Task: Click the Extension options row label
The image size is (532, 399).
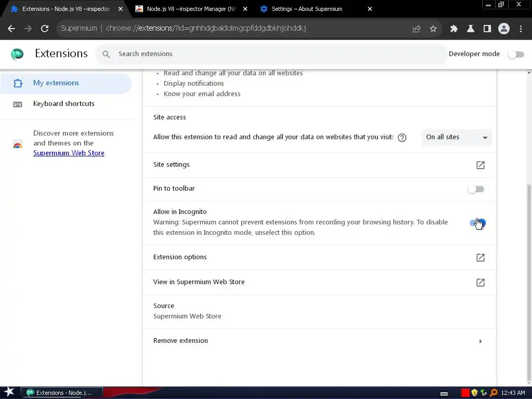Action: [180, 257]
